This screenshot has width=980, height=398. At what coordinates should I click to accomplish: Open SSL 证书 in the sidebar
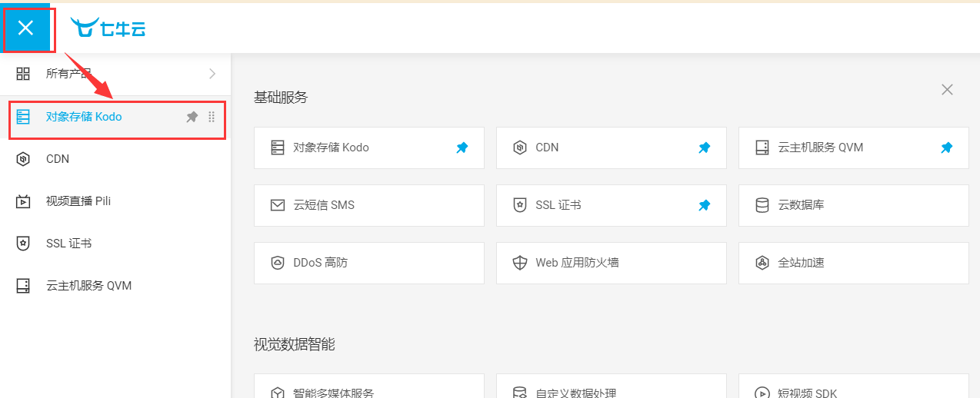(115, 244)
